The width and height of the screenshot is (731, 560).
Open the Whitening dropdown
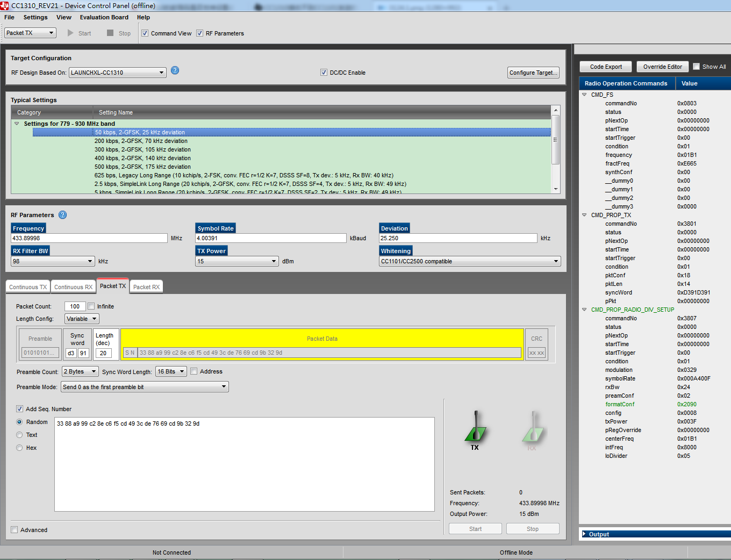(x=470, y=261)
